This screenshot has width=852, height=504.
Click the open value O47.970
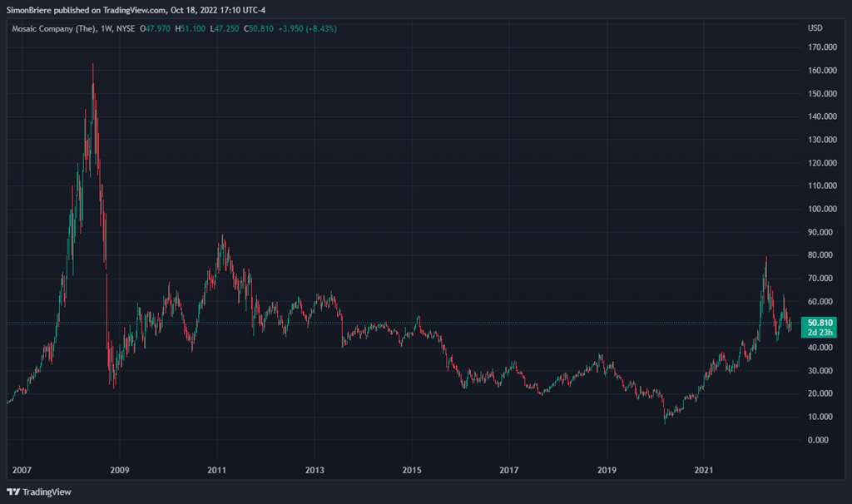[158, 28]
